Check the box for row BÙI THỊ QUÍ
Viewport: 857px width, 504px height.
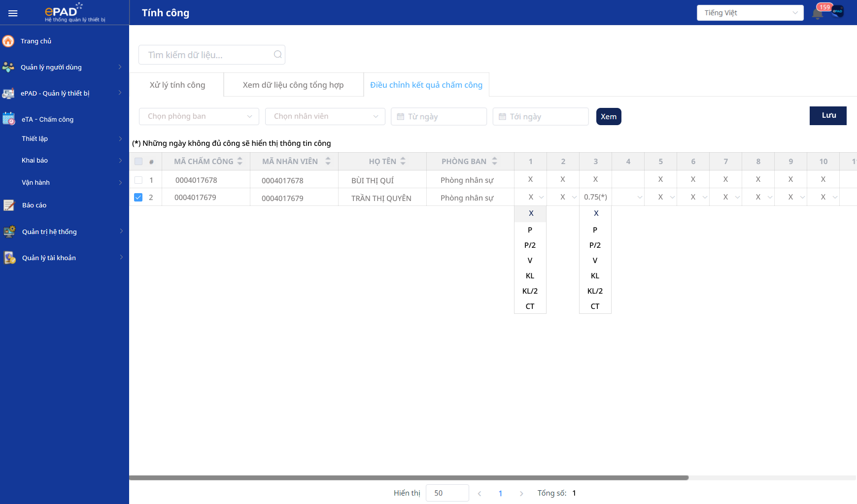(x=138, y=180)
